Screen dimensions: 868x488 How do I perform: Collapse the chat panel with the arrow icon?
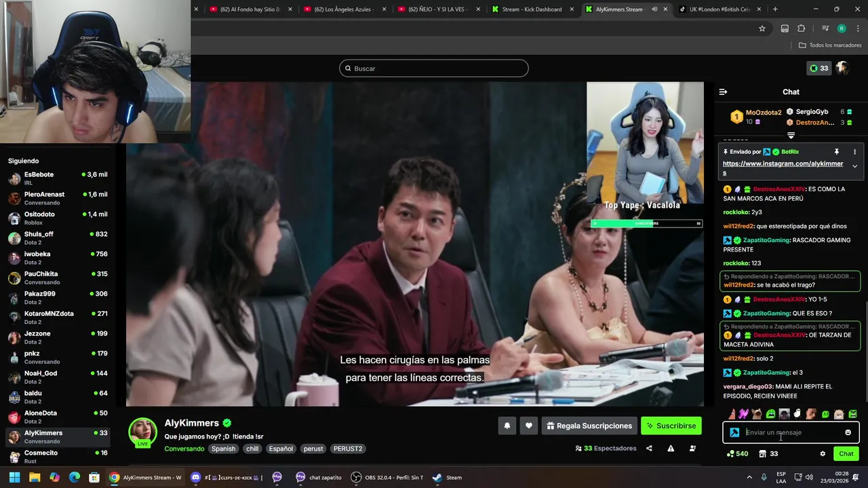click(x=723, y=92)
